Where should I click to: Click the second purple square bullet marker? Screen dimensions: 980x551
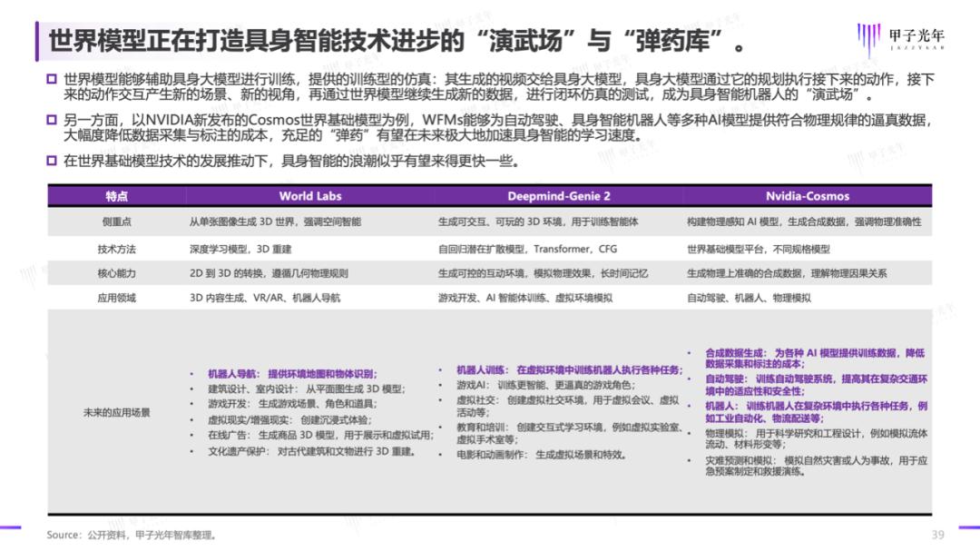53,121
